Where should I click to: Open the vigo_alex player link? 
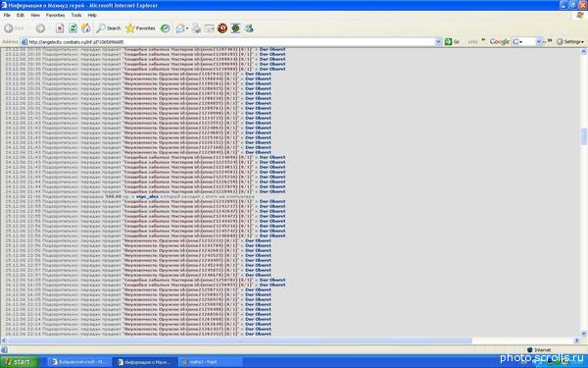pyautogui.click(x=147, y=196)
